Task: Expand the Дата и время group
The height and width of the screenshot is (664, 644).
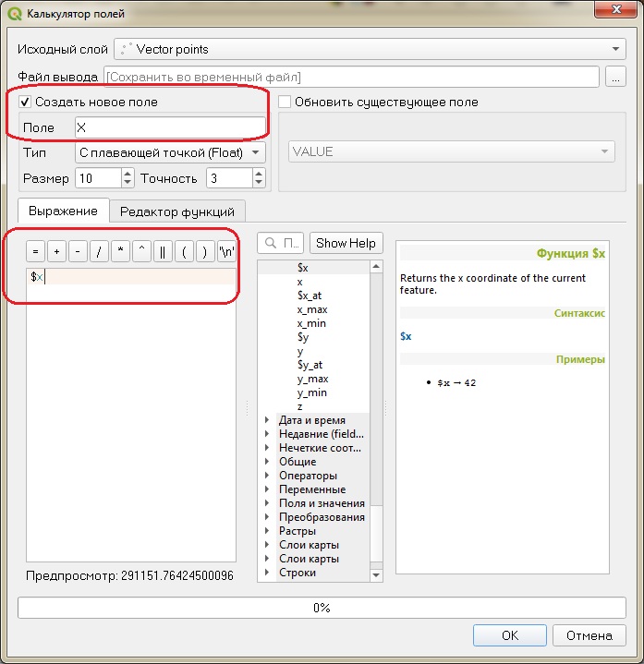Action: (x=267, y=420)
